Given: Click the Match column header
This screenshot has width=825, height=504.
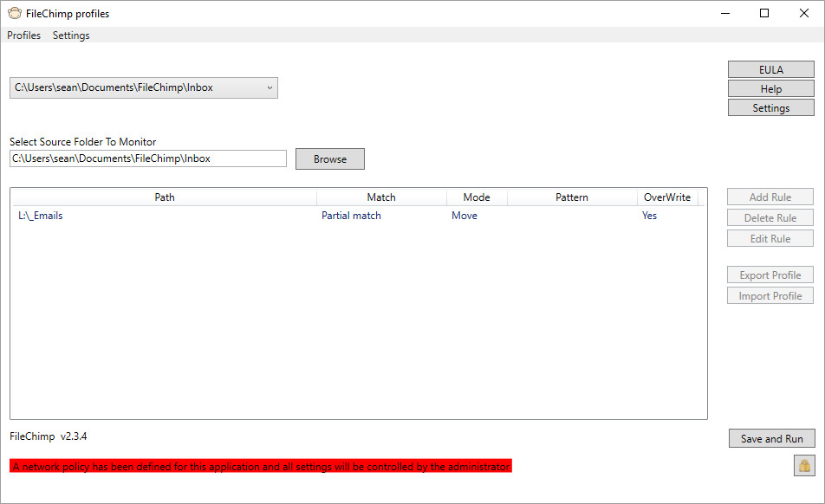Looking at the screenshot, I should point(381,197).
